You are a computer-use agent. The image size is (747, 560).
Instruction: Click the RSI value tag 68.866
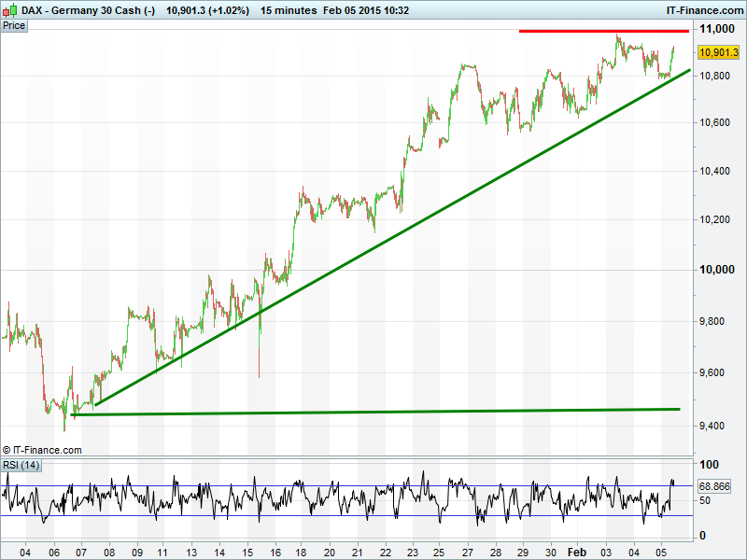tap(713, 486)
